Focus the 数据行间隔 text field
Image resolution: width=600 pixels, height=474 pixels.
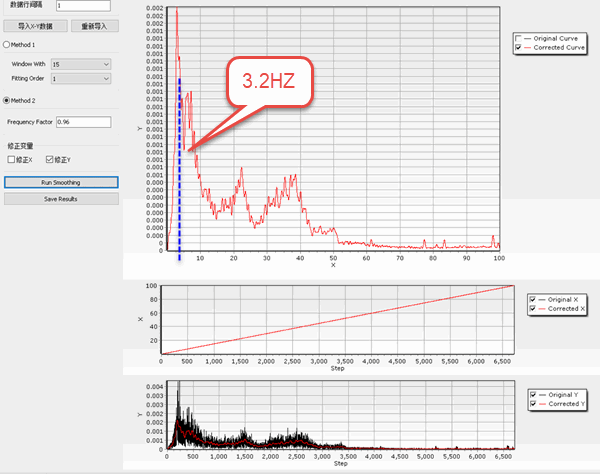click(x=87, y=7)
